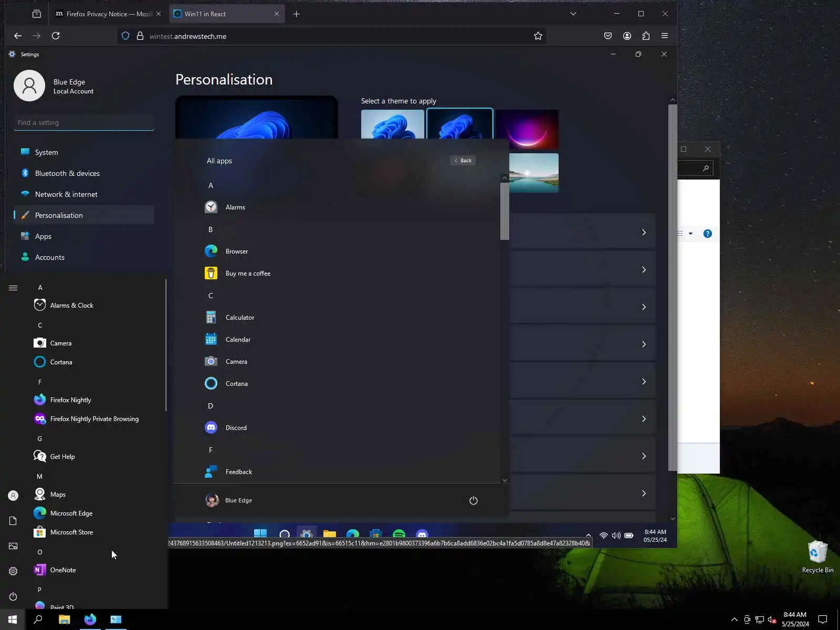Reload the wintest.andrewstech.me page

coord(56,36)
